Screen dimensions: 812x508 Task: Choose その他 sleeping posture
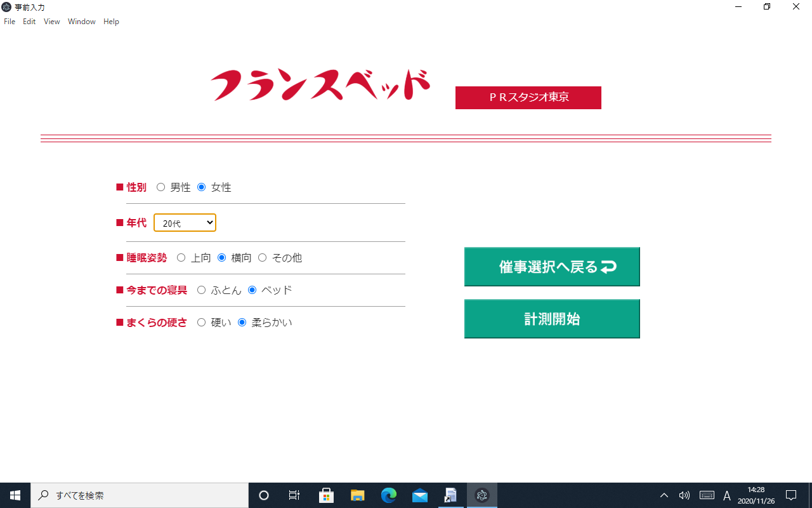[x=262, y=258]
